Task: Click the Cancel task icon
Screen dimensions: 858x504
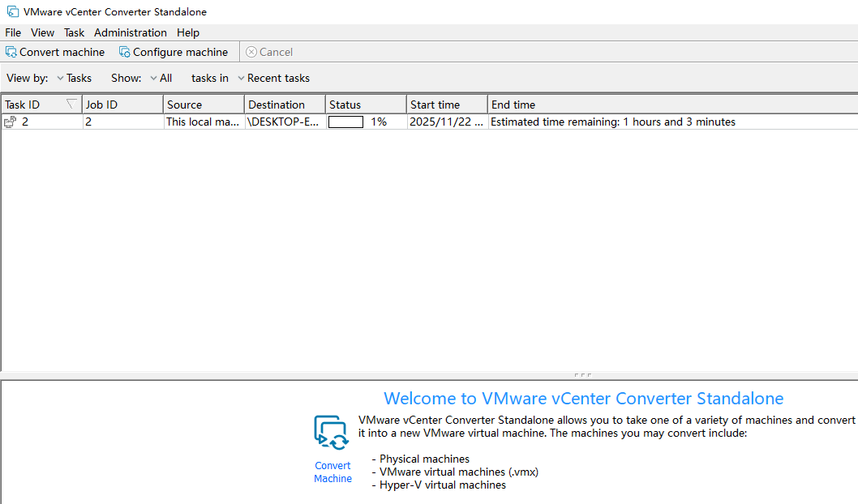Action: point(251,52)
